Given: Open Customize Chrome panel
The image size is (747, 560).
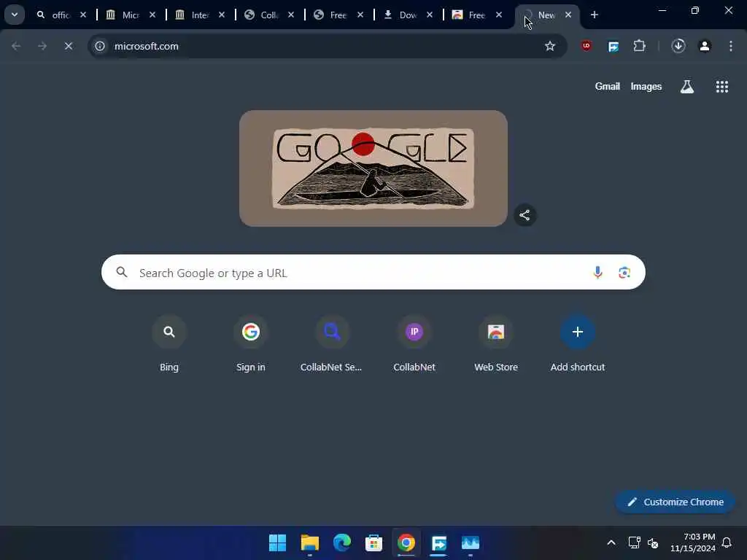Looking at the screenshot, I should 675,502.
